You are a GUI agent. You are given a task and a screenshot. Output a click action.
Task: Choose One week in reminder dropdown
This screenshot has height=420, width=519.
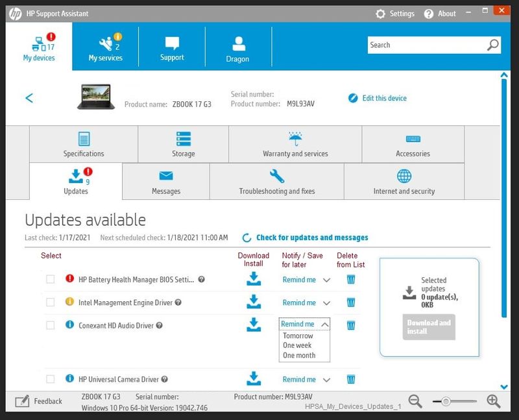[x=297, y=345]
